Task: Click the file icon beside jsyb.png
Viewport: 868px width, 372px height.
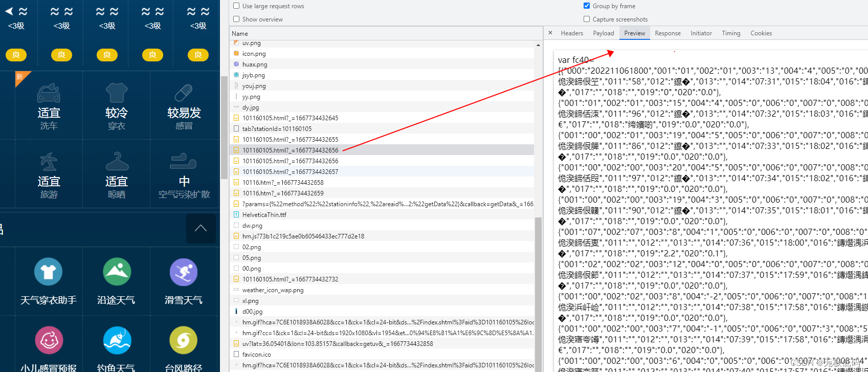Action: point(236,75)
